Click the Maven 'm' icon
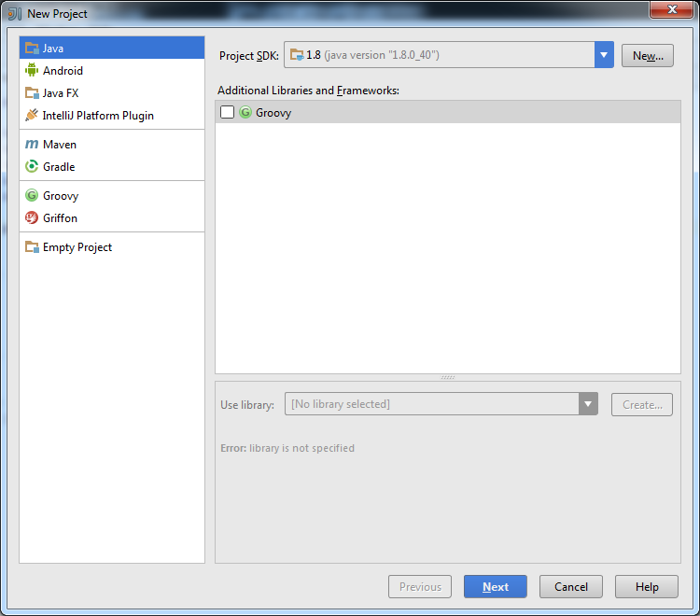 pos(32,144)
